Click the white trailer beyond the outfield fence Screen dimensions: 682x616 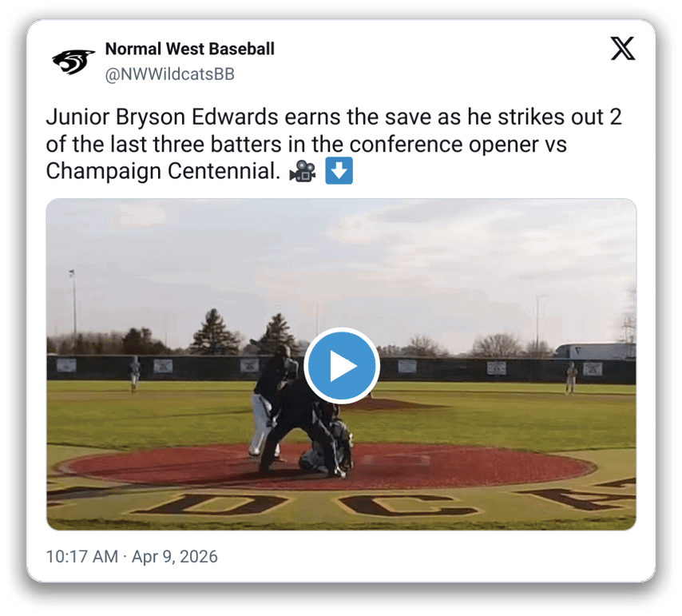click(595, 352)
